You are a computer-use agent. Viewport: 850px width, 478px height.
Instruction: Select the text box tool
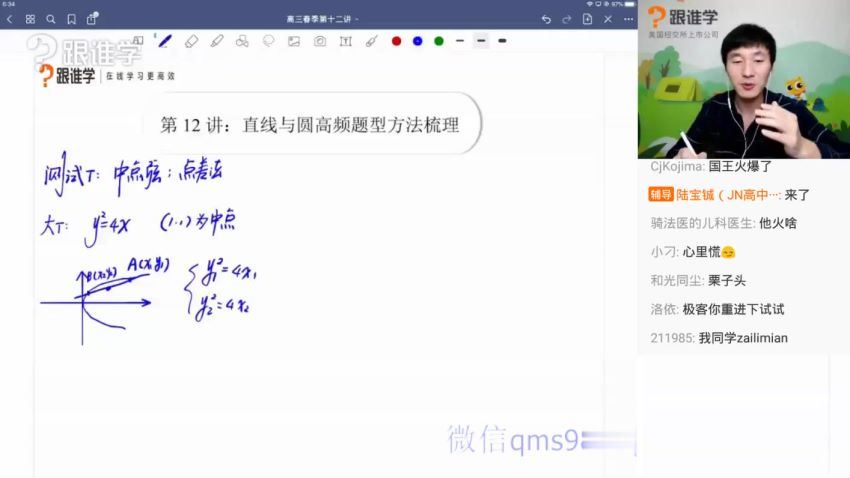pos(345,41)
